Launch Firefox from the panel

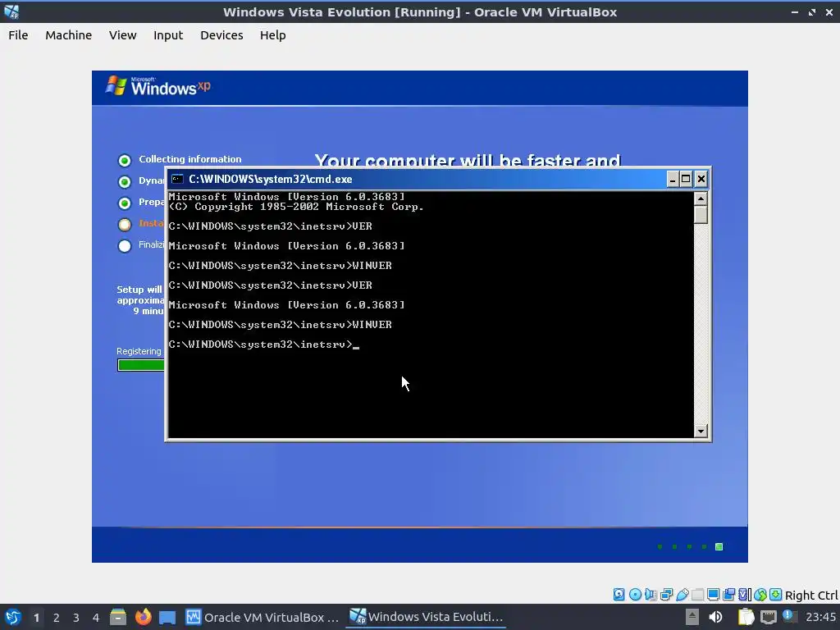pyautogui.click(x=143, y=617)
